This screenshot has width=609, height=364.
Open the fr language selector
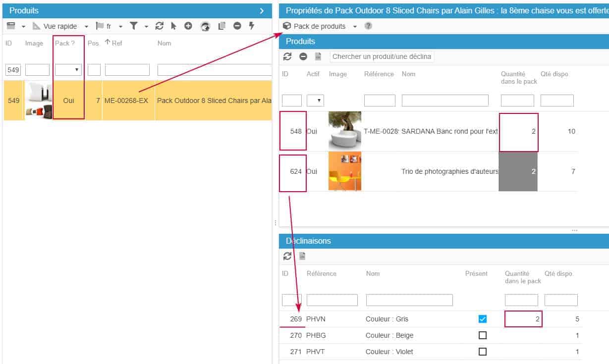pos(120,26)
